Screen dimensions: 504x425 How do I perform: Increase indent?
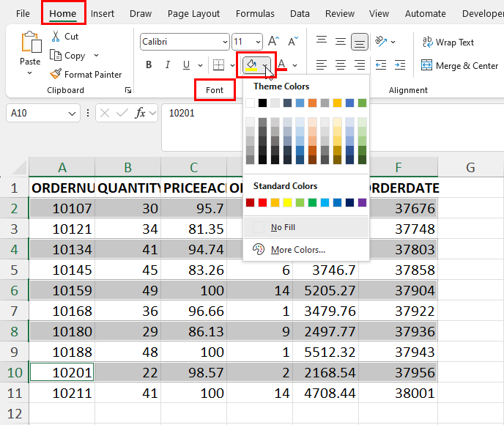(x=400, y=65)
